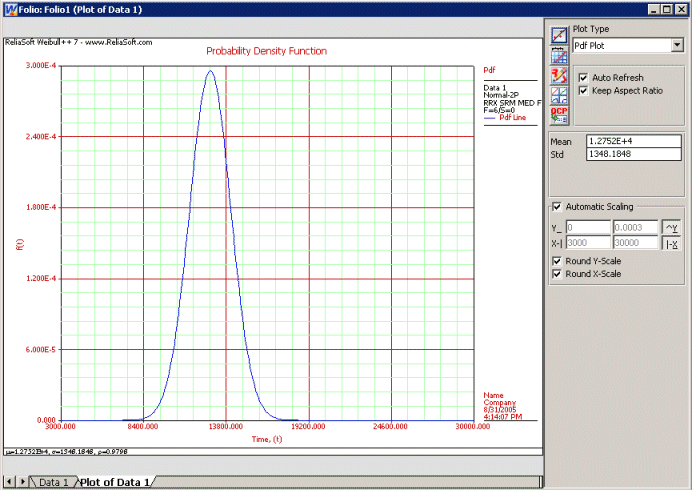Click the X maximum field showing 30000
692x490 pixels.
coord(635,243)
